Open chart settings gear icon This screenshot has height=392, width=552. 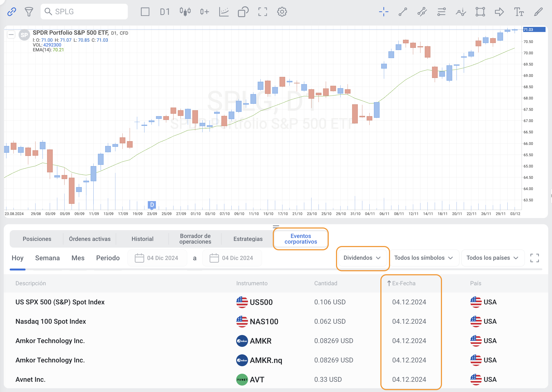[x=282, y=12]
